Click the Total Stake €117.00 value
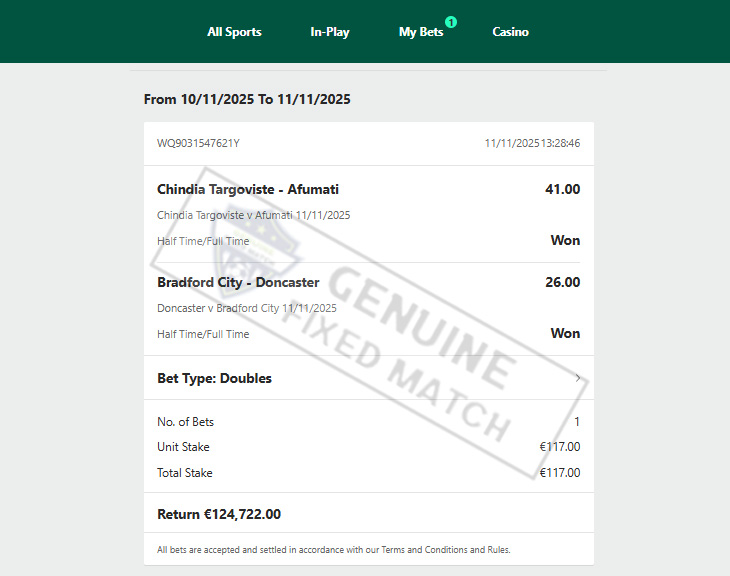This screenshot has height=576, width=730. coord(559,473)
